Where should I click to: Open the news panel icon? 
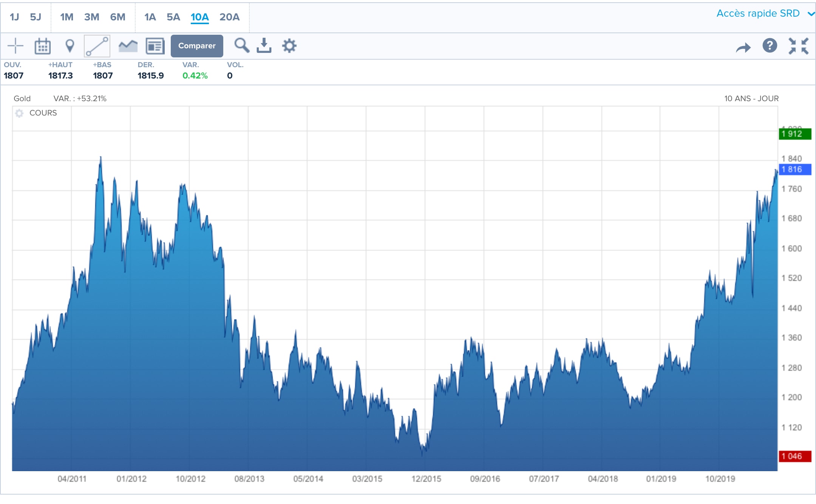coord(155,46)
